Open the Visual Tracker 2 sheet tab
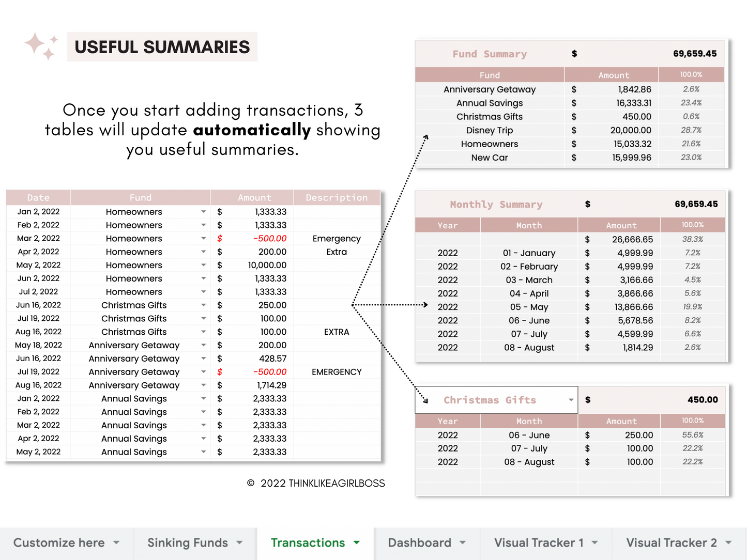Viewport: 747px width, 560px height. click(x=672, y=542)
